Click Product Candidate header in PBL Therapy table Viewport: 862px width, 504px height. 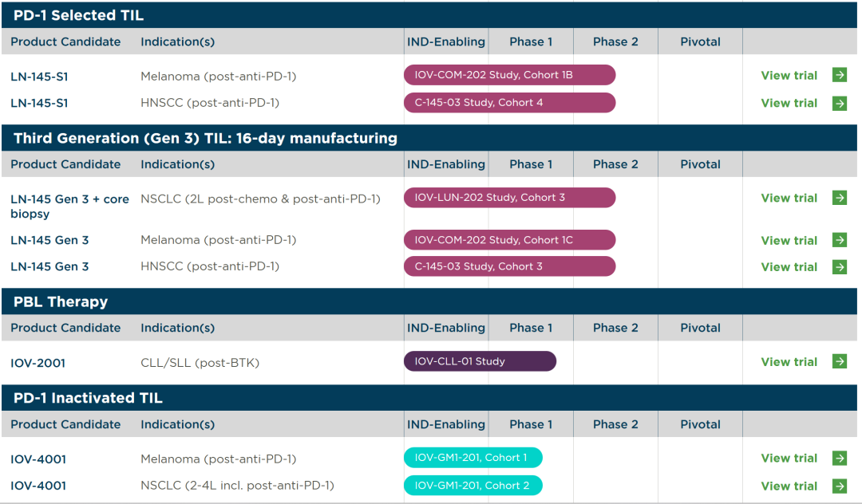click(65, 328)
